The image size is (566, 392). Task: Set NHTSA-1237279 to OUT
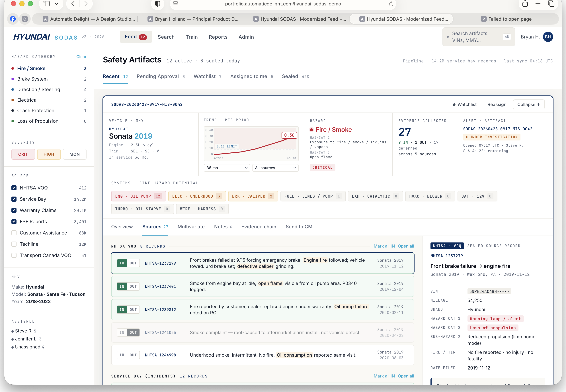133,263
